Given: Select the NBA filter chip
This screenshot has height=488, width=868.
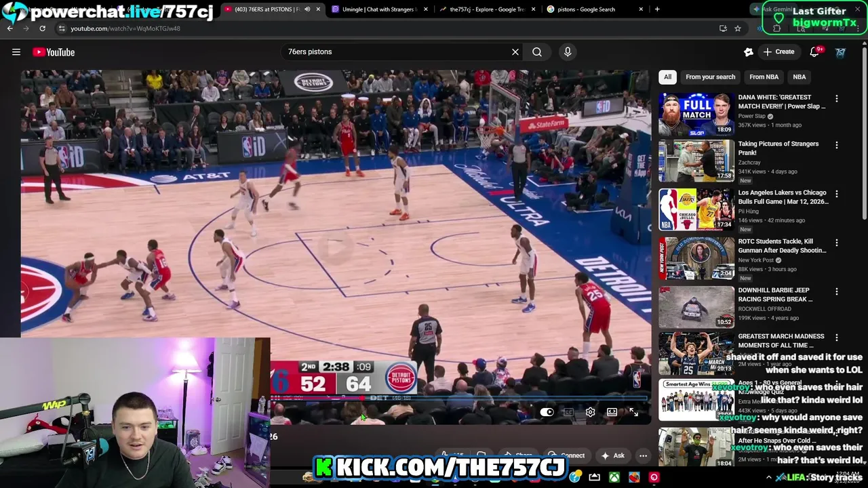Looking at the screenshot, I should pos(800,77).
